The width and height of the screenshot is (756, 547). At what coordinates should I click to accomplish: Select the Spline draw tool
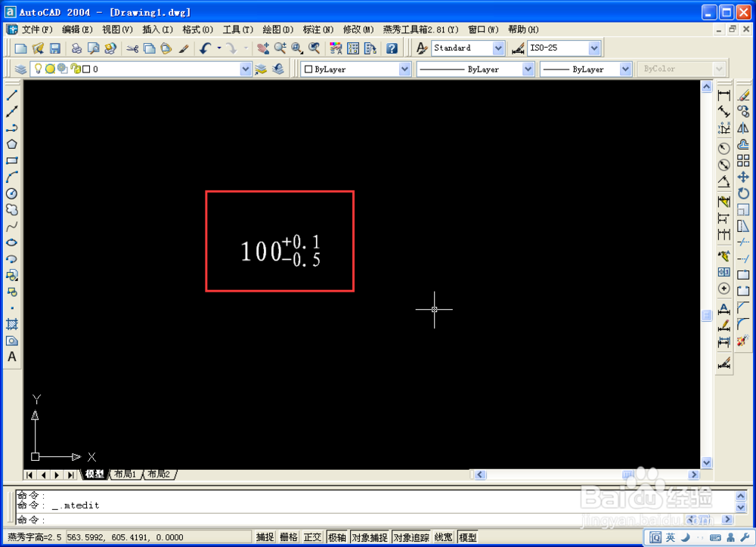12,226
